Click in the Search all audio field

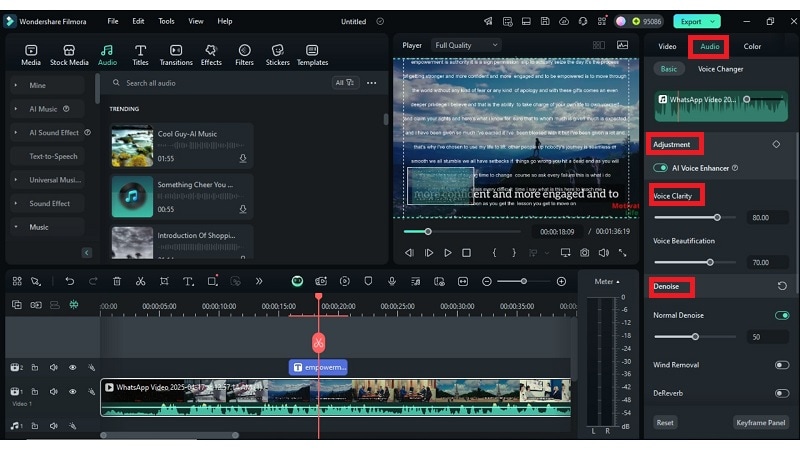pyautogui.click(x=219, y=83)
